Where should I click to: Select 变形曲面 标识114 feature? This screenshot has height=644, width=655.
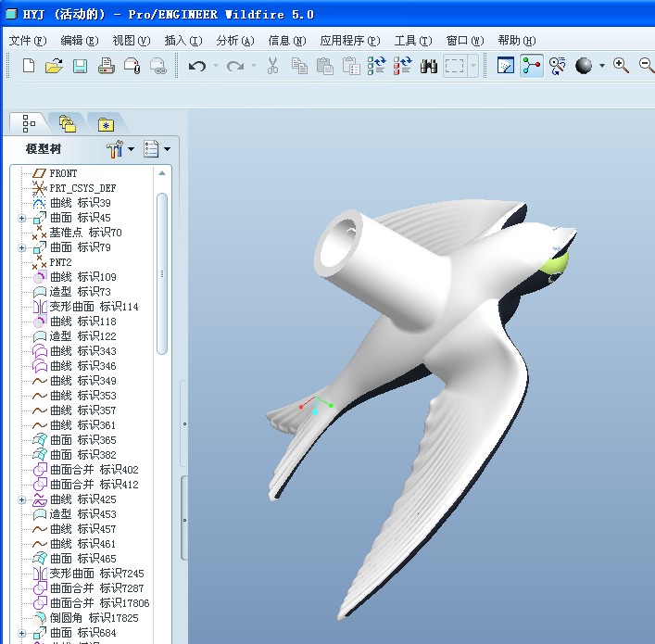pyautogui.click(x=85, y=307)
